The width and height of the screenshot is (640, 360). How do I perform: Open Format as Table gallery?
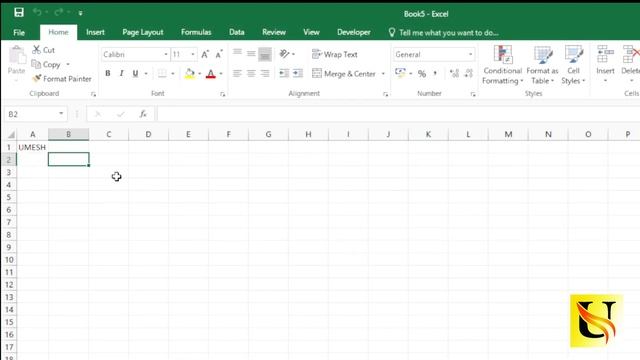[x=542, y=64]
